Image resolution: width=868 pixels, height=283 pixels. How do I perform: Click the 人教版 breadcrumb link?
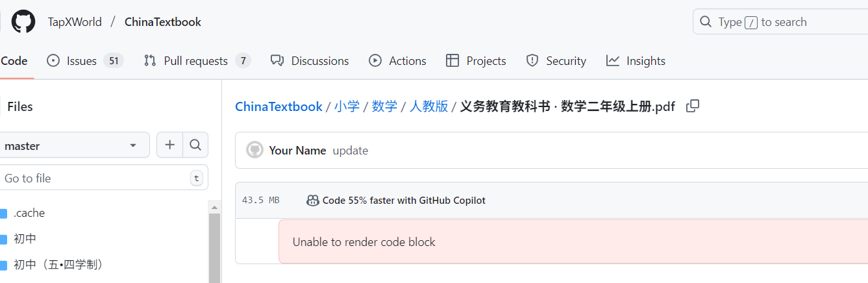428,106
